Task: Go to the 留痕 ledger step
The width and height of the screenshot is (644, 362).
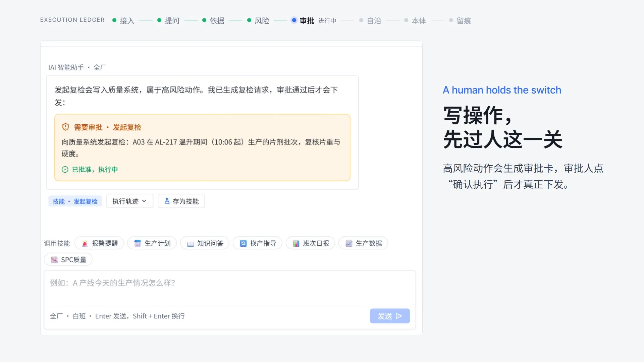Action: 460,20
